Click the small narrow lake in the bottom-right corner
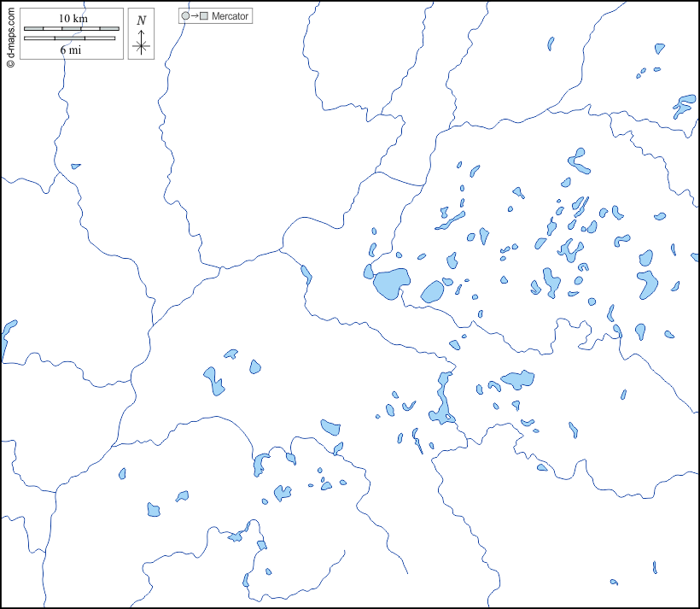Screen dimensions: 700x609 (655, 567)
